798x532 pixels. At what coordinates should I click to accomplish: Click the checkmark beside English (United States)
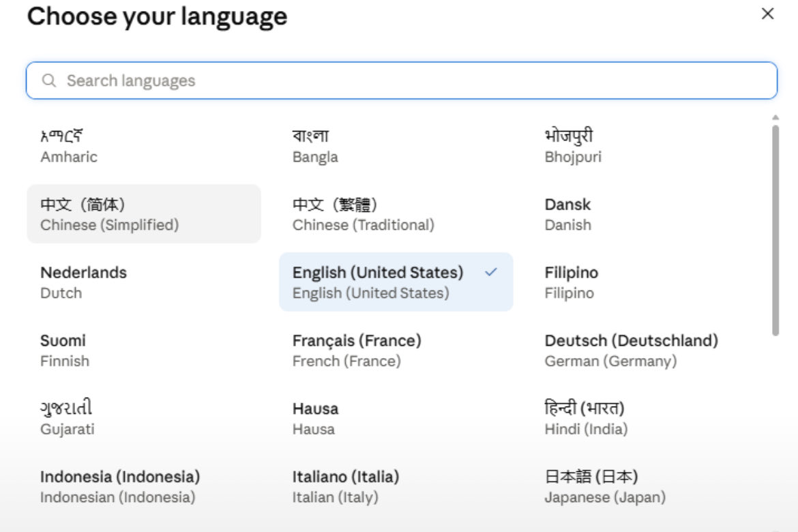click(x=491, y=272)
